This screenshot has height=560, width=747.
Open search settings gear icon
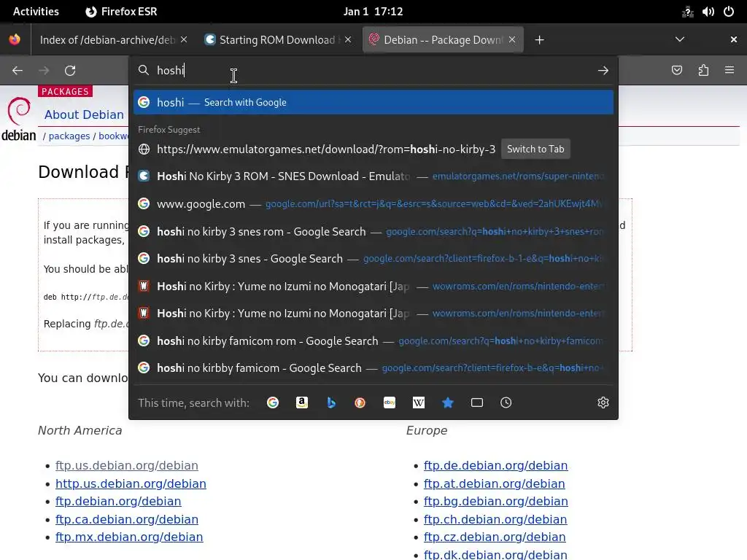pyautogui.click(x=603, y=402)
